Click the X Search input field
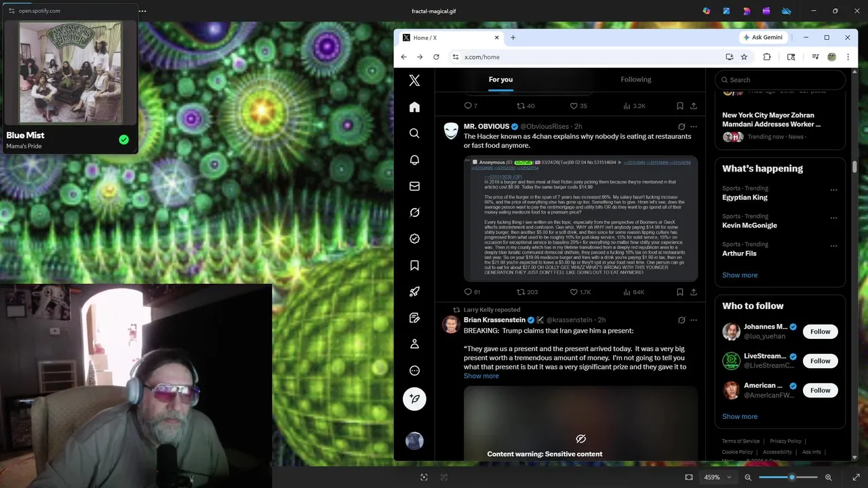 [780, 80]
